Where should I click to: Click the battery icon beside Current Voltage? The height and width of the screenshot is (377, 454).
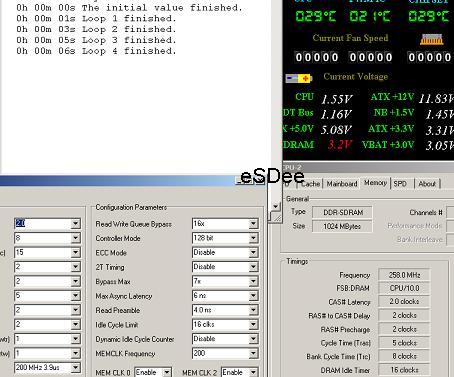click(x=299, y=78)
